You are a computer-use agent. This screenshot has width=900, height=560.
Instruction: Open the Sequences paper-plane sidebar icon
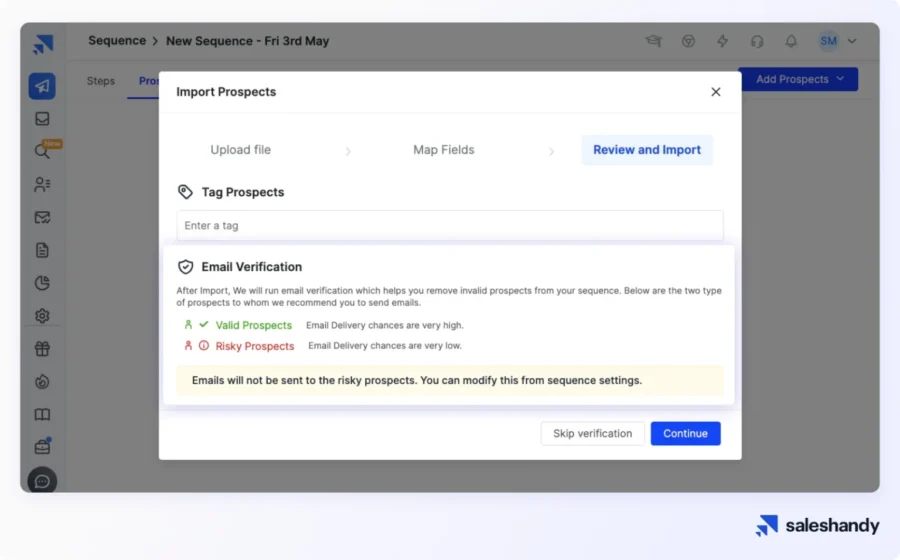42,86
